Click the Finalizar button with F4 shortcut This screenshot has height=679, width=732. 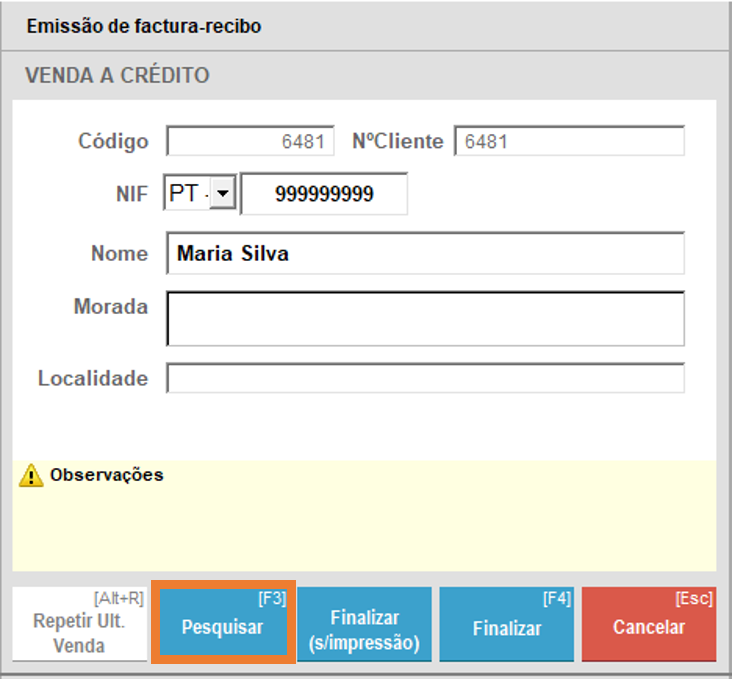[x=507, y=627]
